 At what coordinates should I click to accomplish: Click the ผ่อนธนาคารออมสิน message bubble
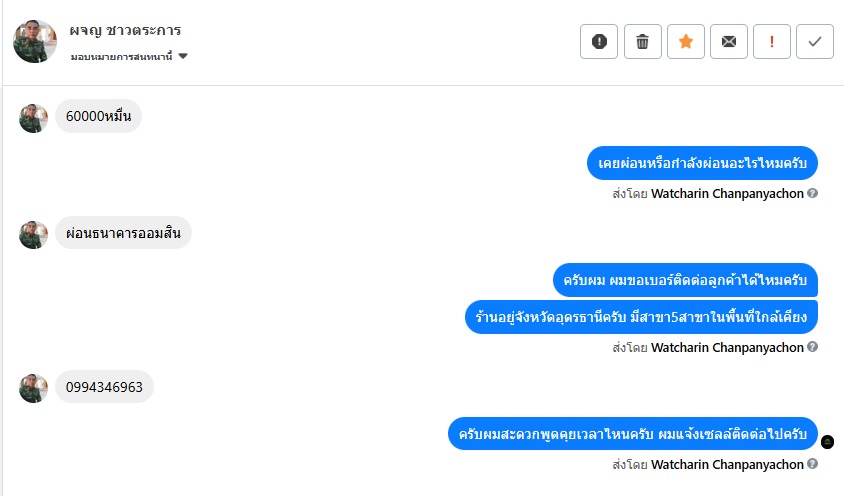(x=123, y=233)
